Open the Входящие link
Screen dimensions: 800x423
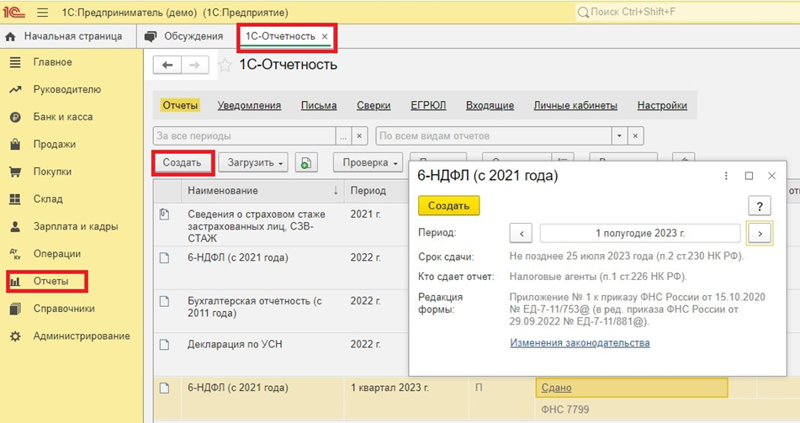click(490, 106)
